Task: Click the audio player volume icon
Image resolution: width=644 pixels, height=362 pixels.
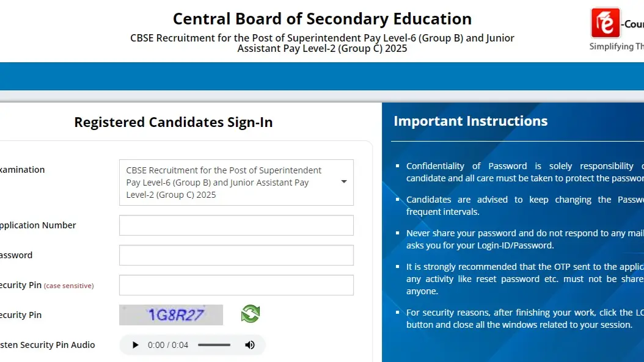Action: [249, 344]
